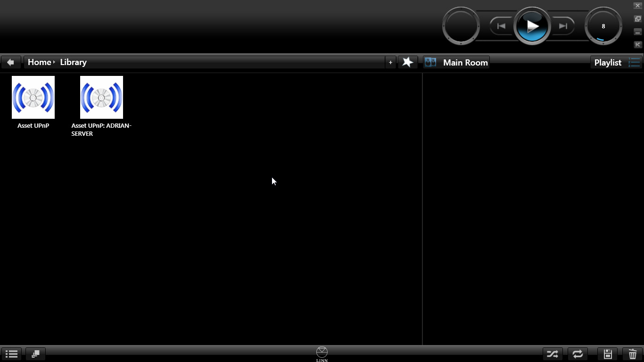The height and width of the screenshot is (362, 644).
Task: Click the left rotary seek dial
Action: pos(461,26)
